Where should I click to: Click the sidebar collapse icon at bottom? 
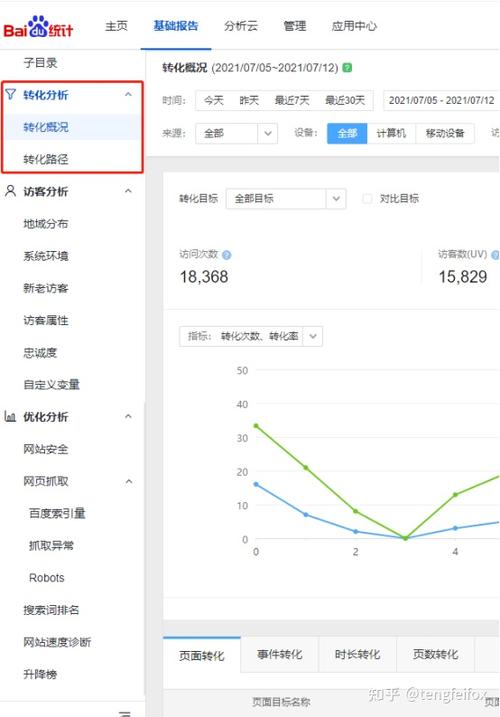pyautogui.click(x=124, y=713)
